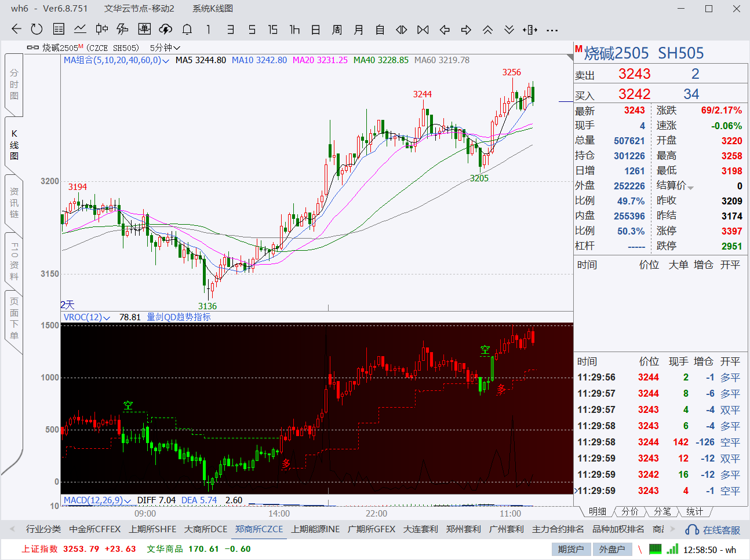The height and width of the screenshot is (560, 750).
Task: Click the double down chevron icon
Action: (x=509, y=29)
